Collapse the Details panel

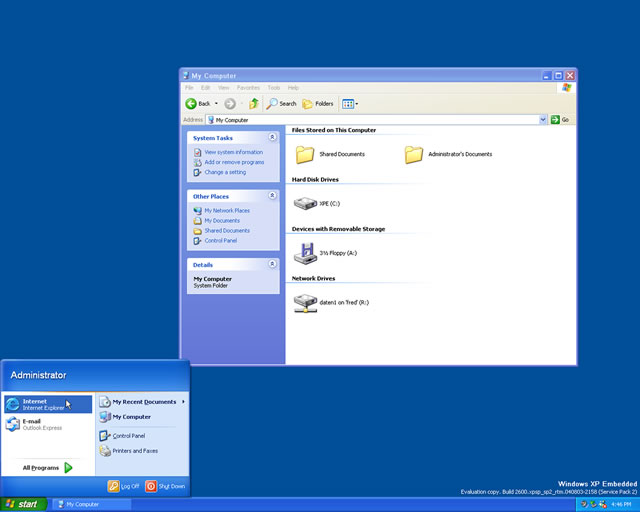[x=272, y=264]
